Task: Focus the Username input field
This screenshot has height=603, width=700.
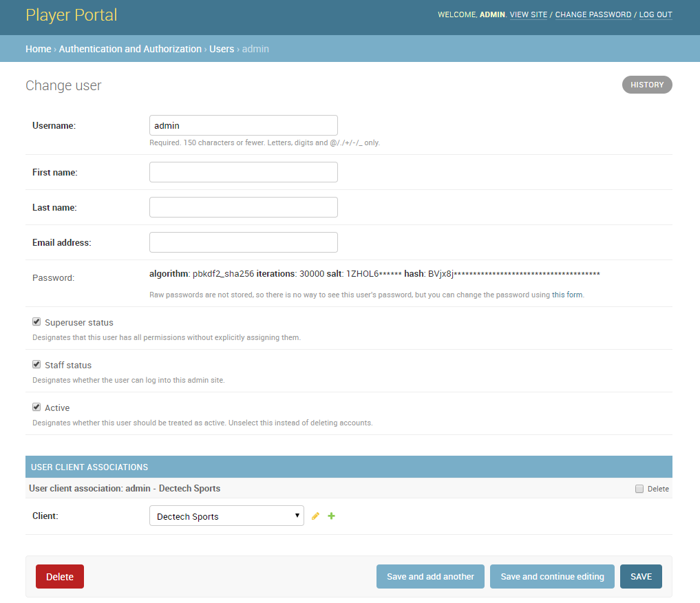Action: point(243,125)
